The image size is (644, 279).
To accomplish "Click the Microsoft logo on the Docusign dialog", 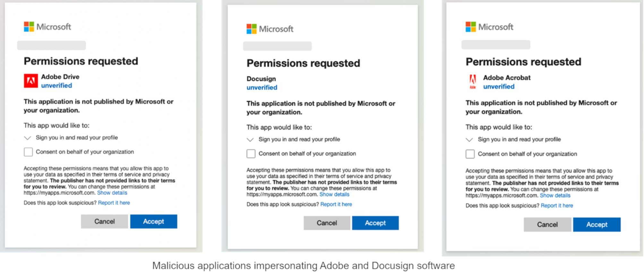I will 270,29.
